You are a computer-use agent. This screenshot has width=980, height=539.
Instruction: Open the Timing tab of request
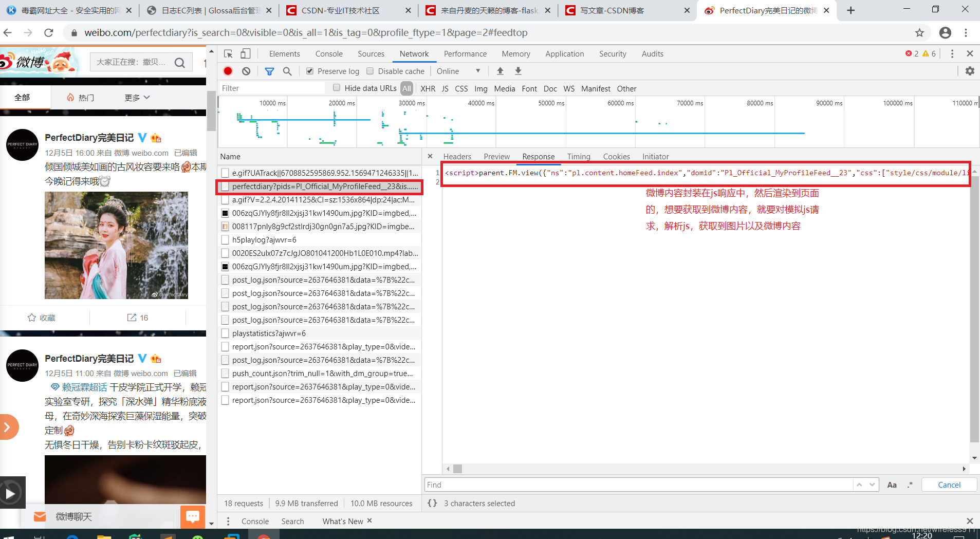pyautogui.click(x=579, y=156)
